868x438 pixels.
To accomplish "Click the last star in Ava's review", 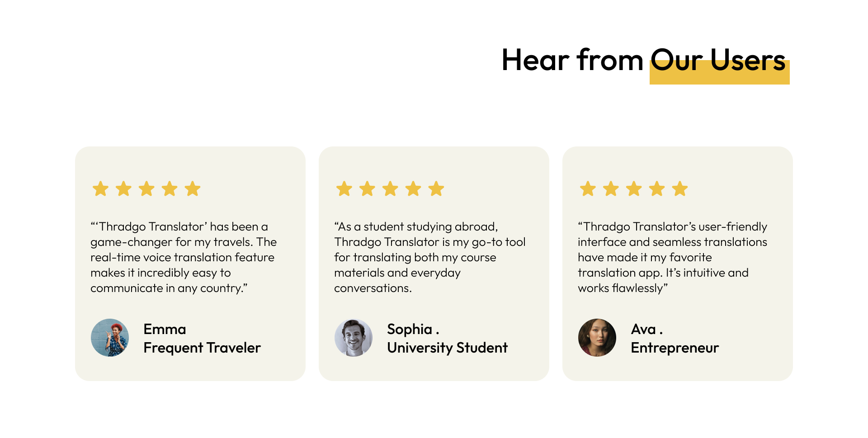I will point(680,189).
